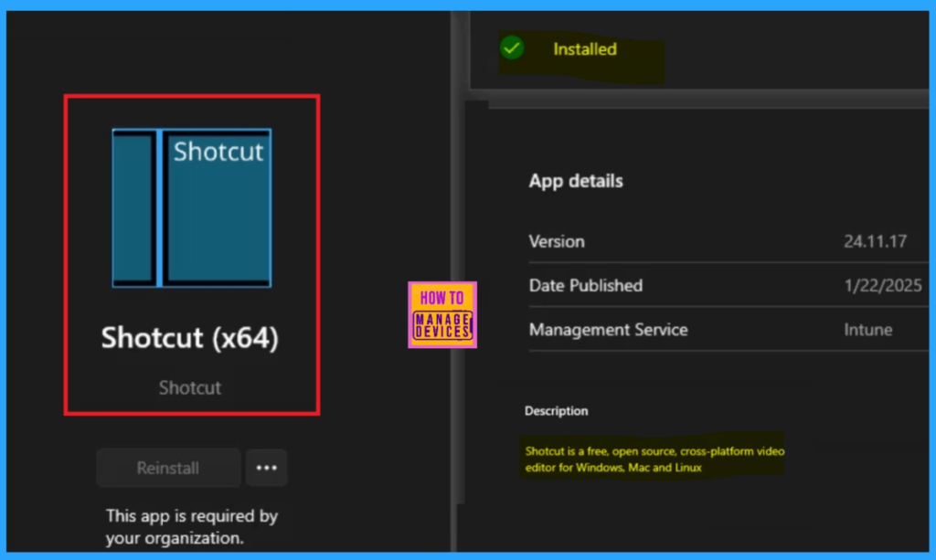Select the Intune value

click(868, 330)
